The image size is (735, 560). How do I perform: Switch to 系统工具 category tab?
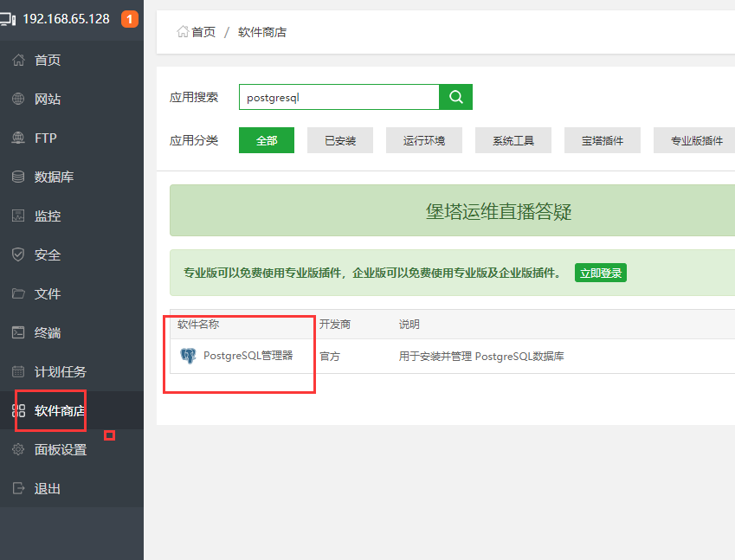(513, 140)
